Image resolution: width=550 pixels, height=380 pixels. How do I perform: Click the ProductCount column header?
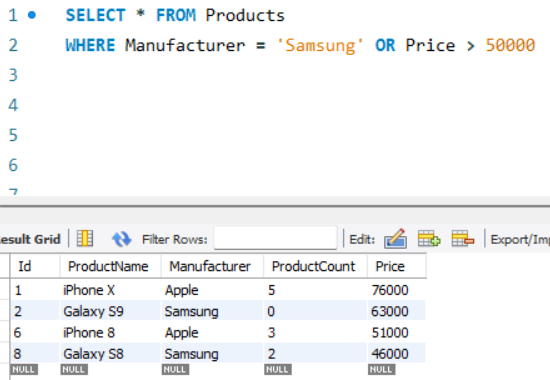point(315,266)
